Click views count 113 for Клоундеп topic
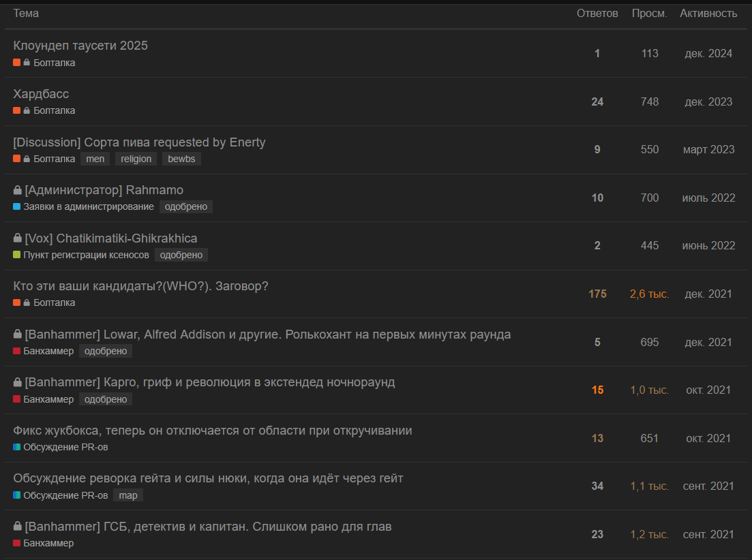Screen dimensions: 752x560 pos(650,54)
